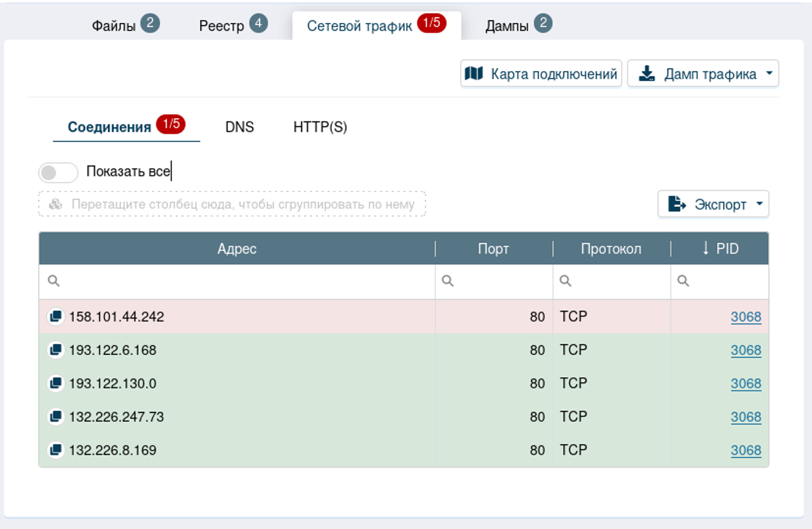Image resolution: width=812 pixels, height=529 pixels.
Task: Copy the 193.122.130.0 address icon
Action: point(56,383)
